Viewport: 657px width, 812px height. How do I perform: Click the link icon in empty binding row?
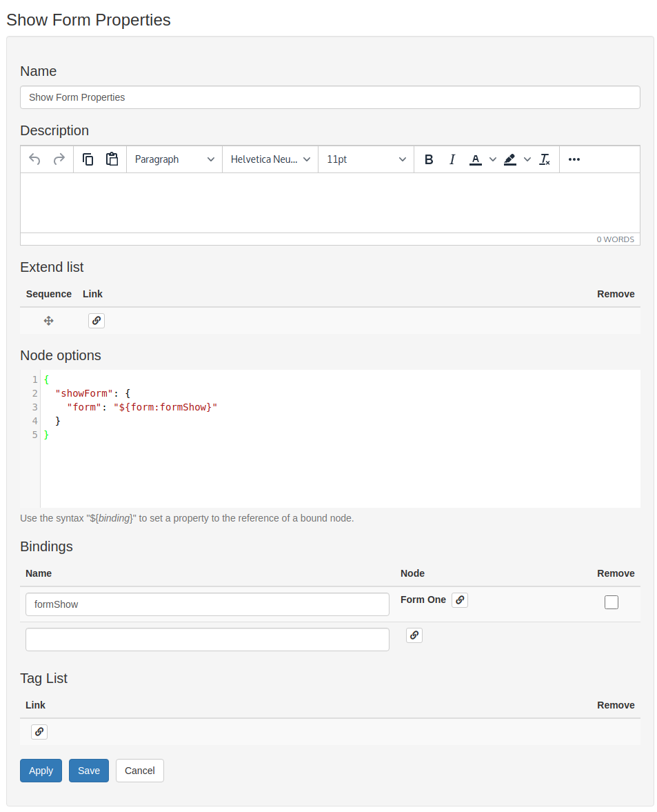point(414,635)
